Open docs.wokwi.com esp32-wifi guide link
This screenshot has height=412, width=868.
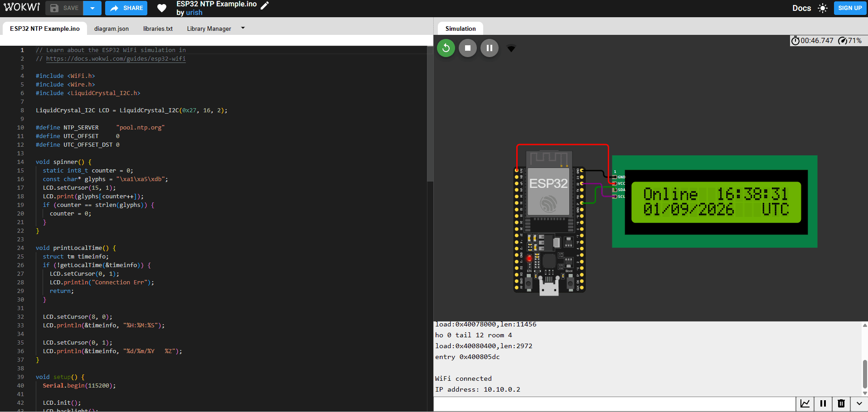[x=116, y=59]
